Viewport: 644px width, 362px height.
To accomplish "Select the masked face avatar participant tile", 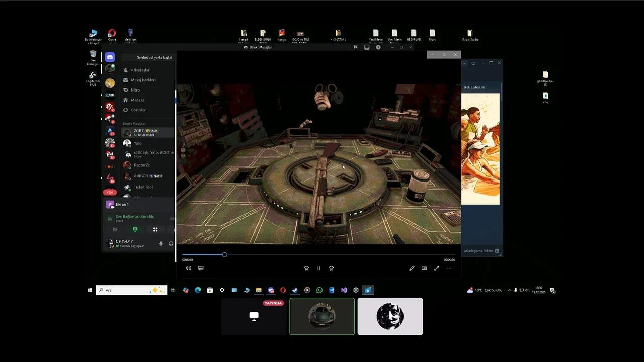I will (x=390, y=316).
